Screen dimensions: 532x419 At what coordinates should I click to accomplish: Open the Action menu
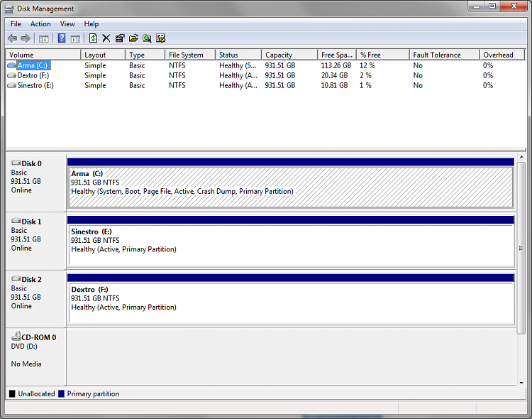coord(40,23)
